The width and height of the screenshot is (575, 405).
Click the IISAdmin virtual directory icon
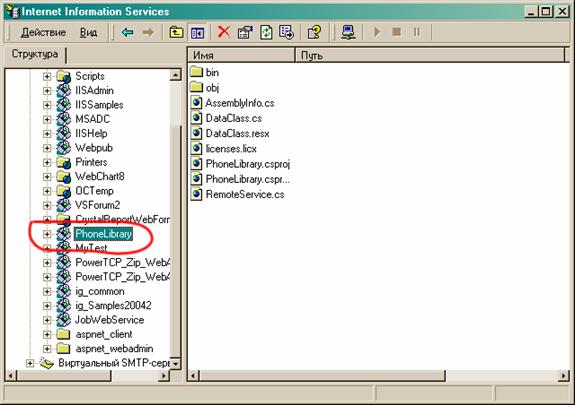click(63, 90)
